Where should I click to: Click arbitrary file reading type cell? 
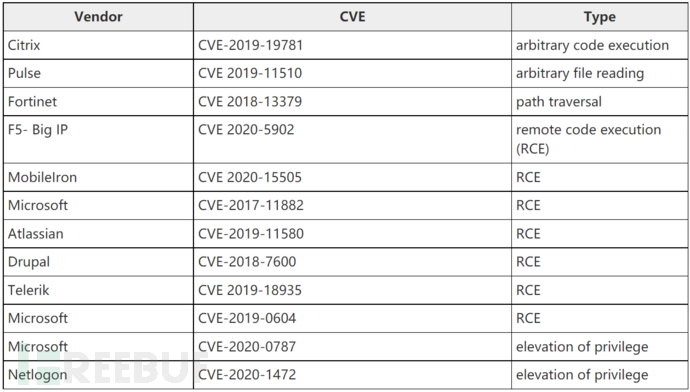coord(599,73)
